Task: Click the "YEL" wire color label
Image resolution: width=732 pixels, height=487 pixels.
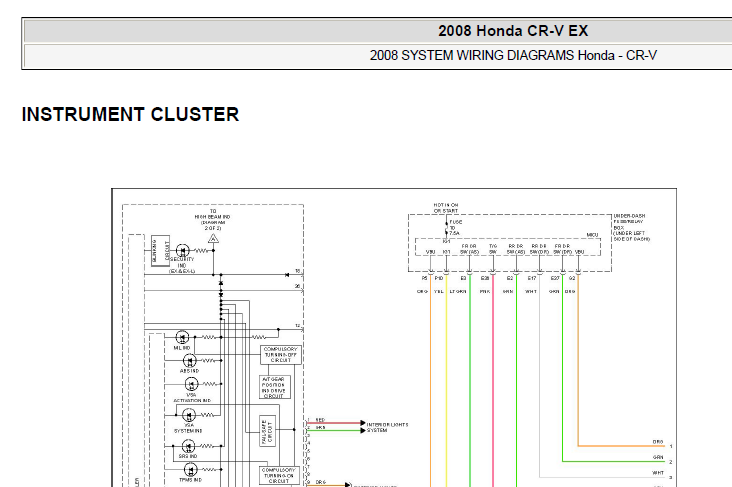Action: click(x=438, y=292)
